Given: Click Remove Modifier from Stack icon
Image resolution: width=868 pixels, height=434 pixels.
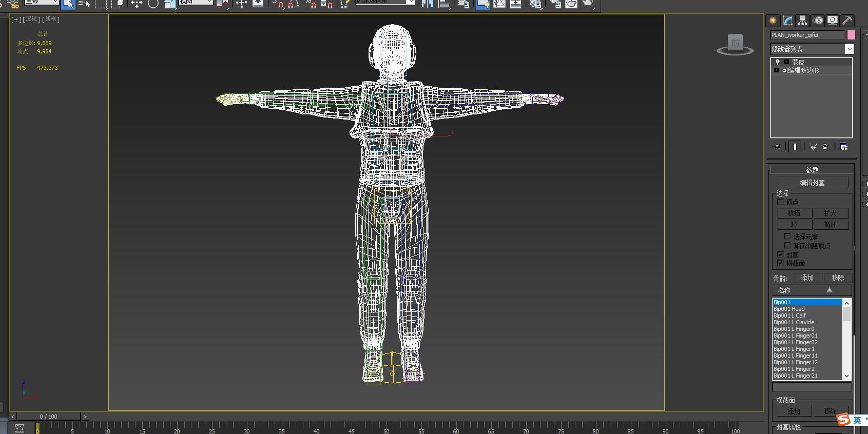Looking at the screenshot, I should click(x=825, y=147).
